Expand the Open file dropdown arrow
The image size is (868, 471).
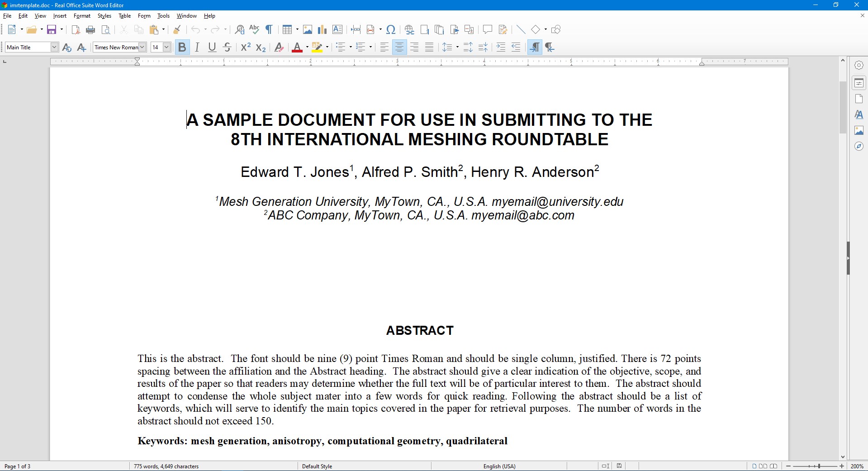coord(42,30)
